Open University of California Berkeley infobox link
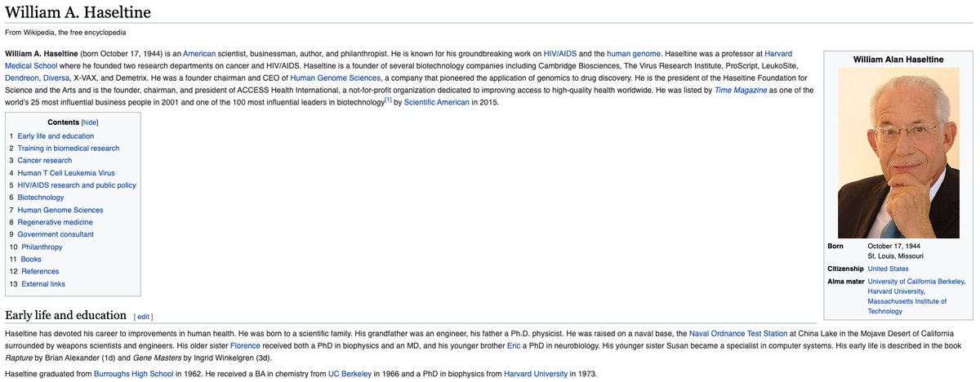This screenshot has height=382, width=980. tap(916, 282)
